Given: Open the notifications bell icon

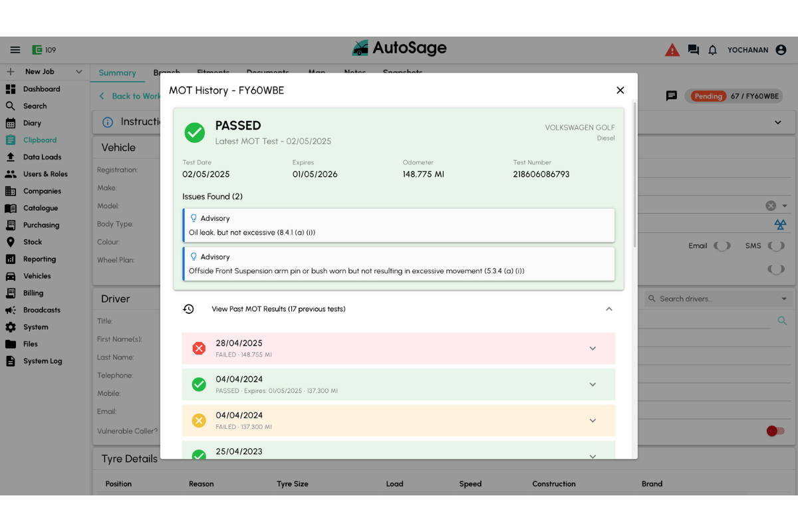Looking at the screenshot, I should (712, 50).
